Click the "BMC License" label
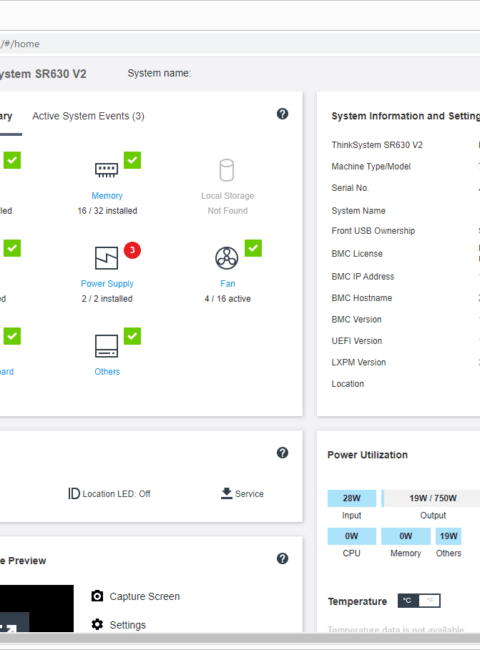This screenshot has height=650, width=480. [357, 253]
